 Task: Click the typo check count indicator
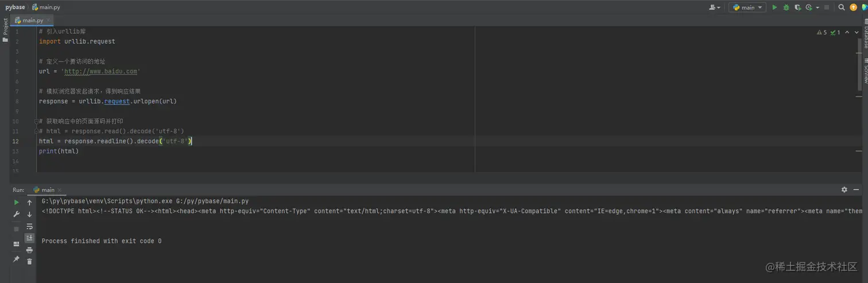tap(835, 33)
